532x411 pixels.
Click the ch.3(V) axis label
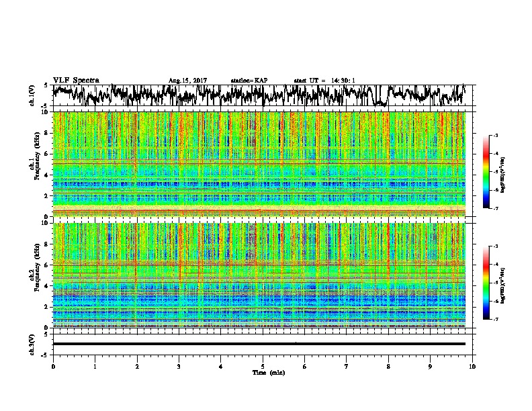(32, 345)
